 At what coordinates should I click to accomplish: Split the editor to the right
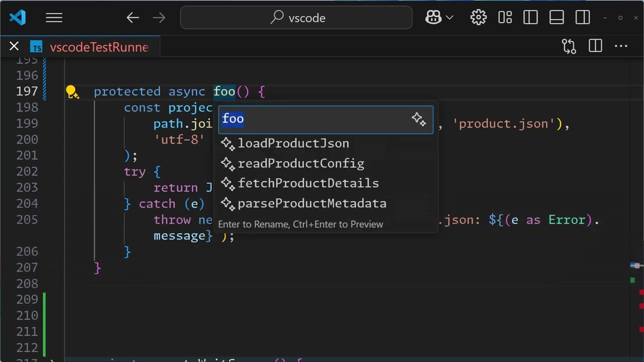(x=595, y=47)
